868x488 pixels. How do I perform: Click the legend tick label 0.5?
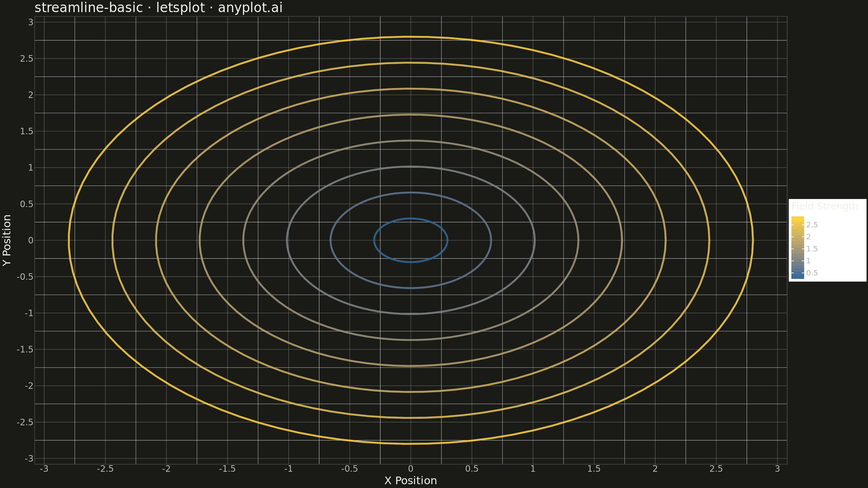[812, 273]
